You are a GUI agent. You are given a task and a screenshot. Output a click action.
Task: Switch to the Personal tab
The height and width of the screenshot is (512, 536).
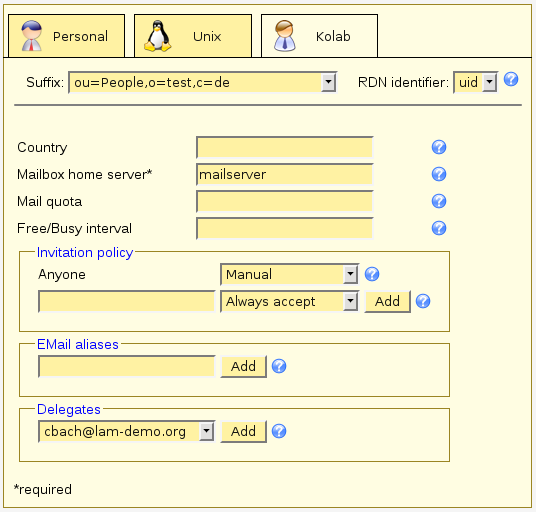pyautogui.click(x=66, y=36)
